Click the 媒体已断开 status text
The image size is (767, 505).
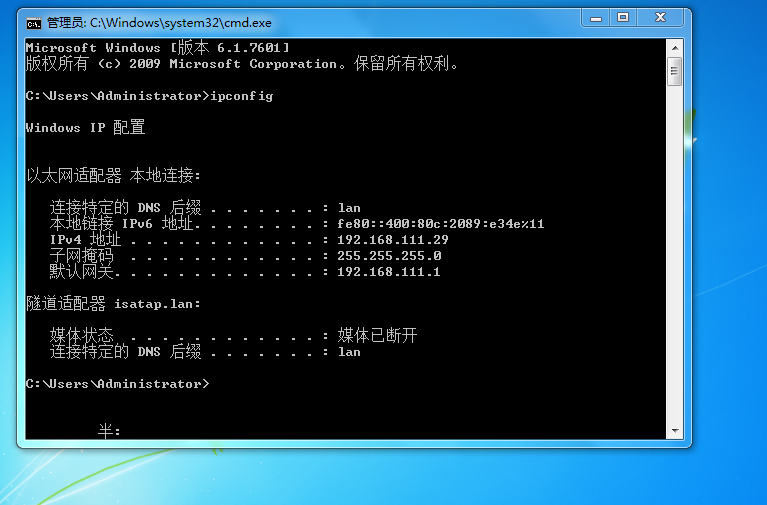pos(377,335)
